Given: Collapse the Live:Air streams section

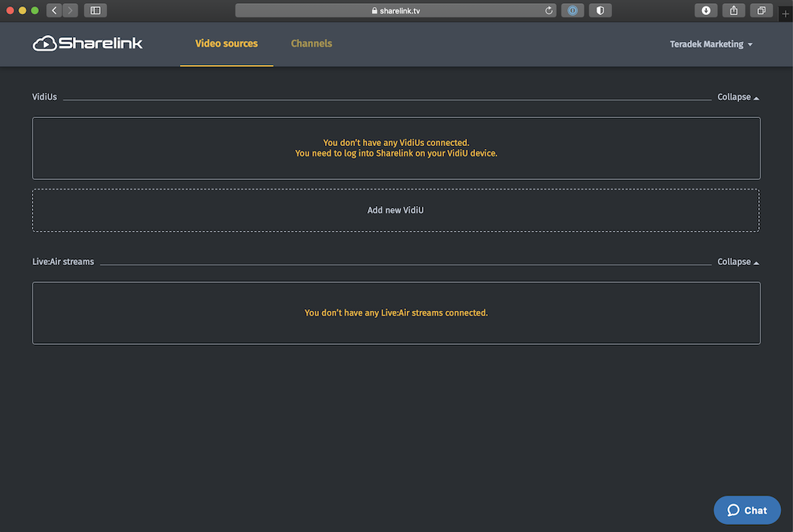Looking at the screenshot, I should point(737,262).
